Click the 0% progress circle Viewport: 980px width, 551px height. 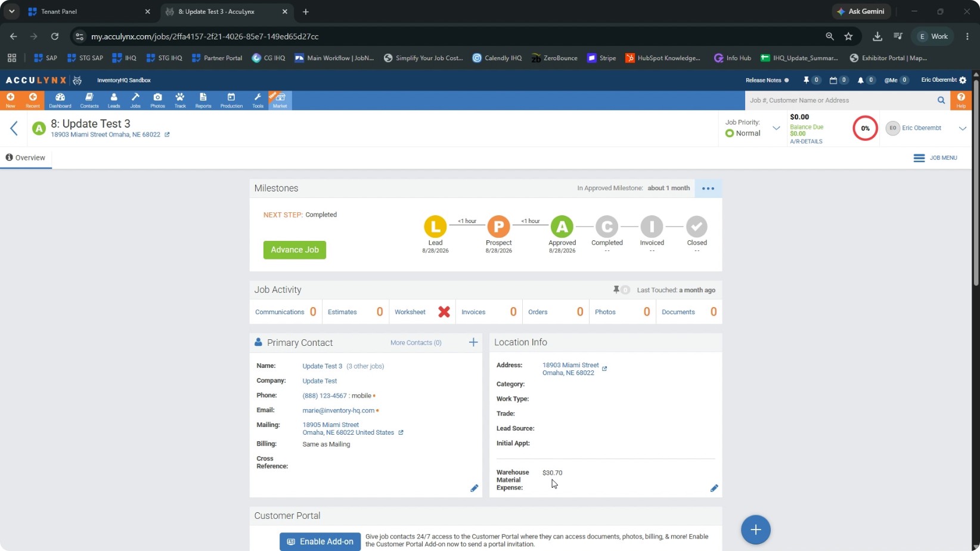pos(865,128)
